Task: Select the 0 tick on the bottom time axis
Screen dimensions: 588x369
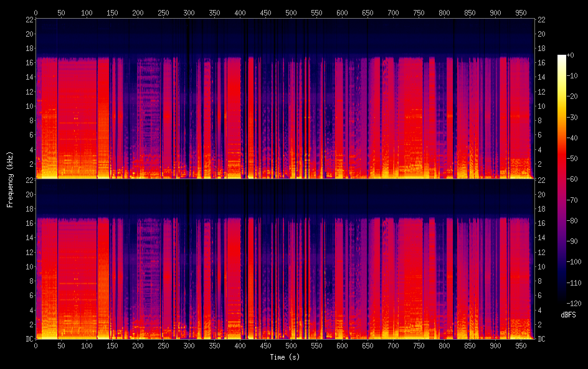Action: pos(36,345)
